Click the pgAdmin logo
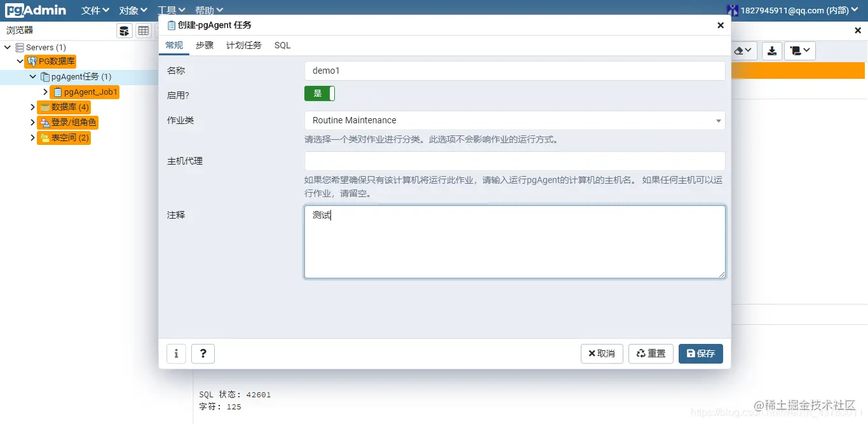Screen dimensions: 868x424 tap(35, 10)
